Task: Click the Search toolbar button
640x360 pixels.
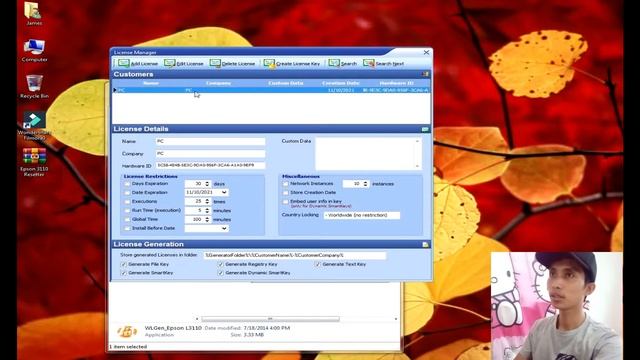Action: tap(343, 63)
